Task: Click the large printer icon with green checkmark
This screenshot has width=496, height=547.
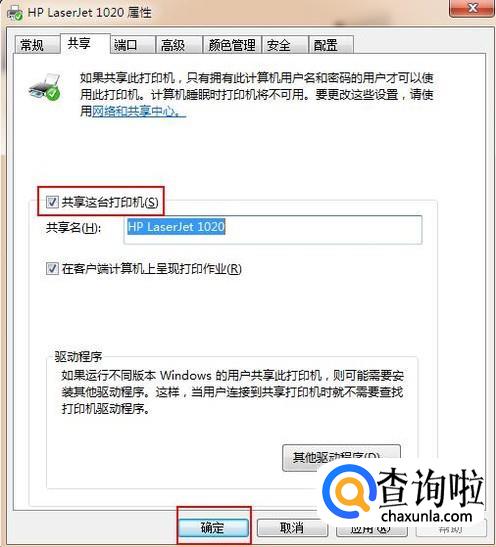Action: (x=45, y=87)
